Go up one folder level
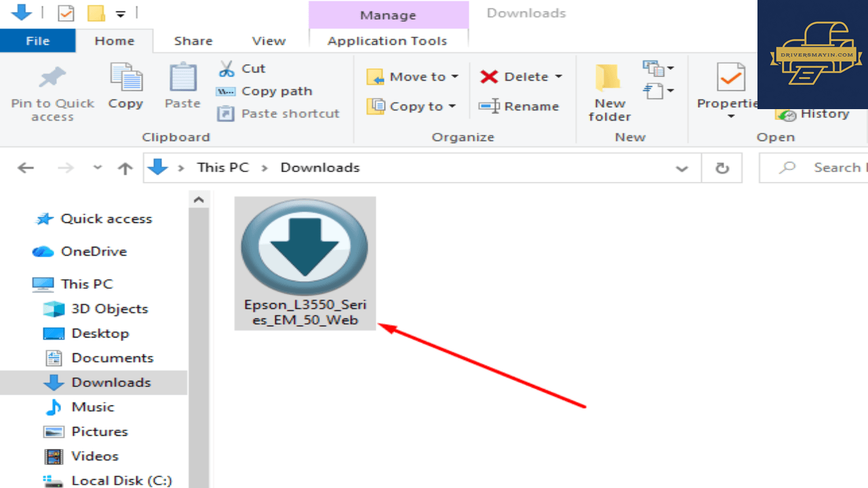The width and height of the screenshot is (868, 488). pos(125,168)
